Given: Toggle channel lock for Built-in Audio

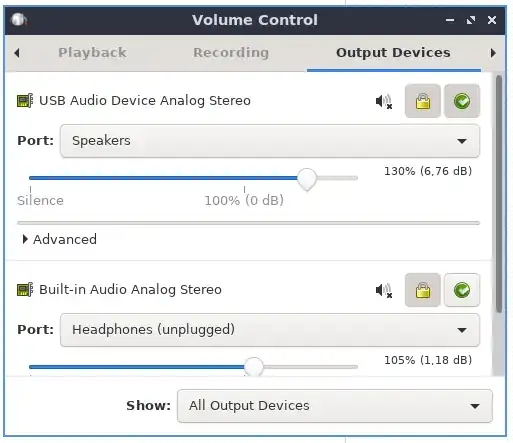Looking at the screenshot, I should (423, 290).
